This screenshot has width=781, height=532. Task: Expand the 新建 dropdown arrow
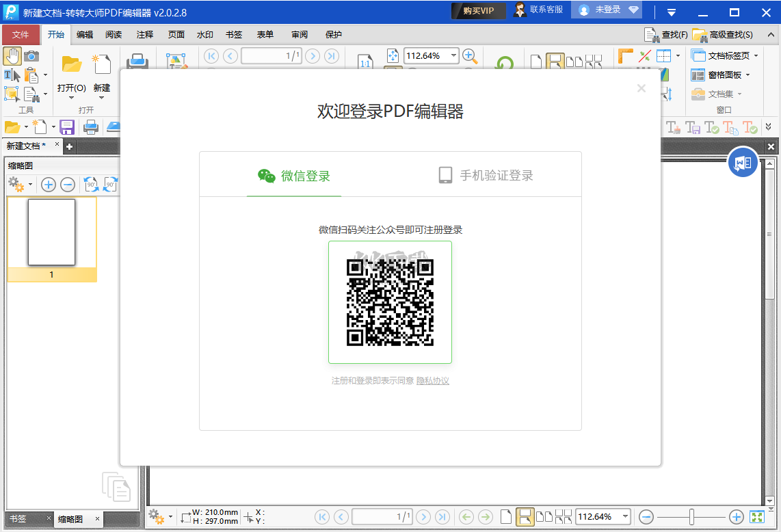(x=101, y=98)
